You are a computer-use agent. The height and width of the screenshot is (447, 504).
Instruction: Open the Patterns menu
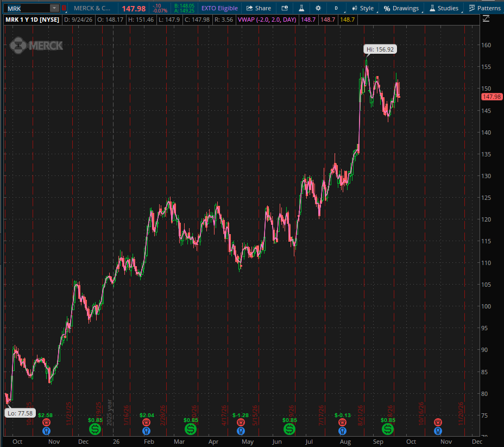pos(484,8)
